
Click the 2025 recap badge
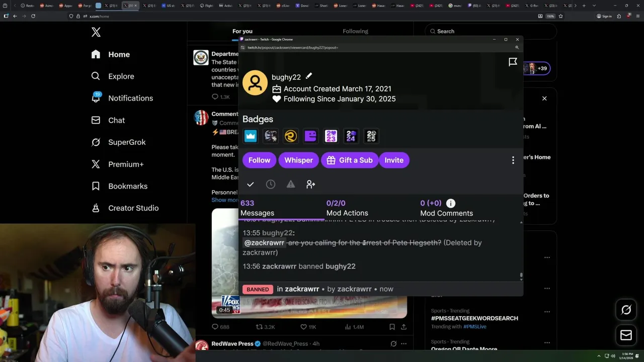[371, 136]
